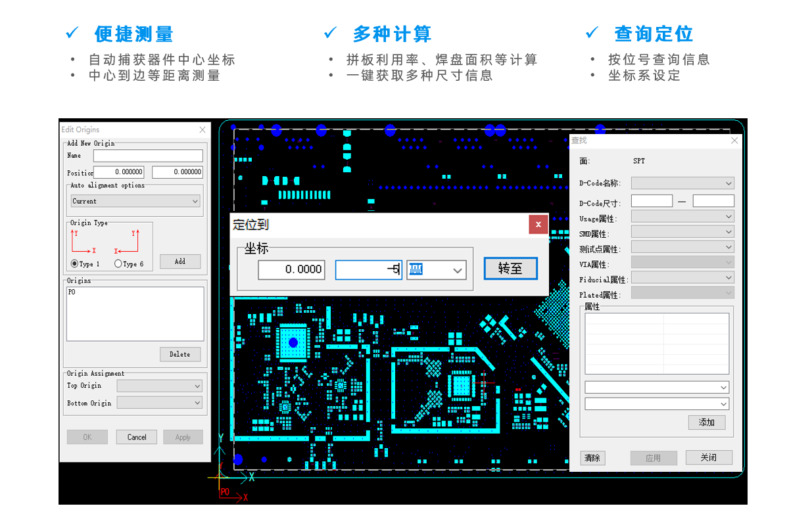Screen dimensions: 812x527
Task: Open the D-Code名称 dropdown
Action: pyautogui.click(x=682, y=183)
